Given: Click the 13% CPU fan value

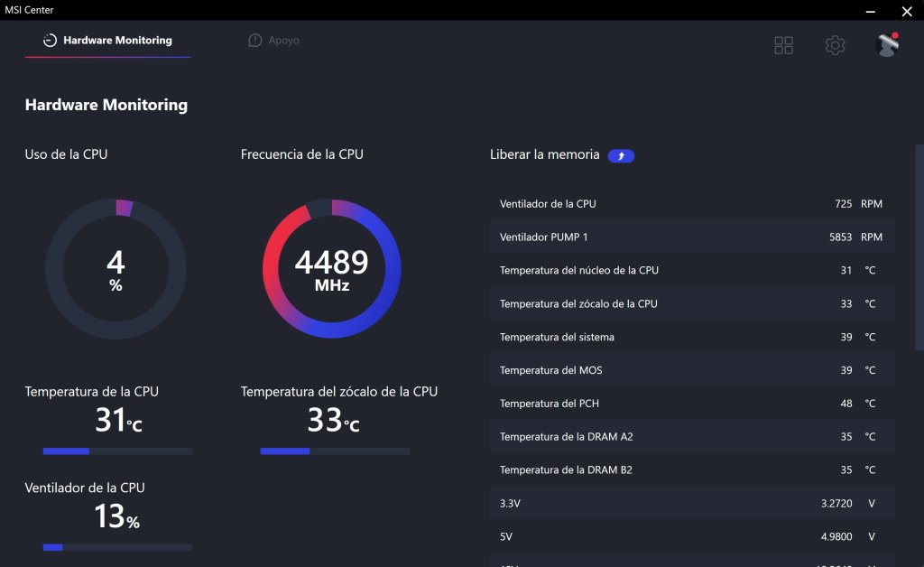Looking at the screenshot, I should [116, 516].
